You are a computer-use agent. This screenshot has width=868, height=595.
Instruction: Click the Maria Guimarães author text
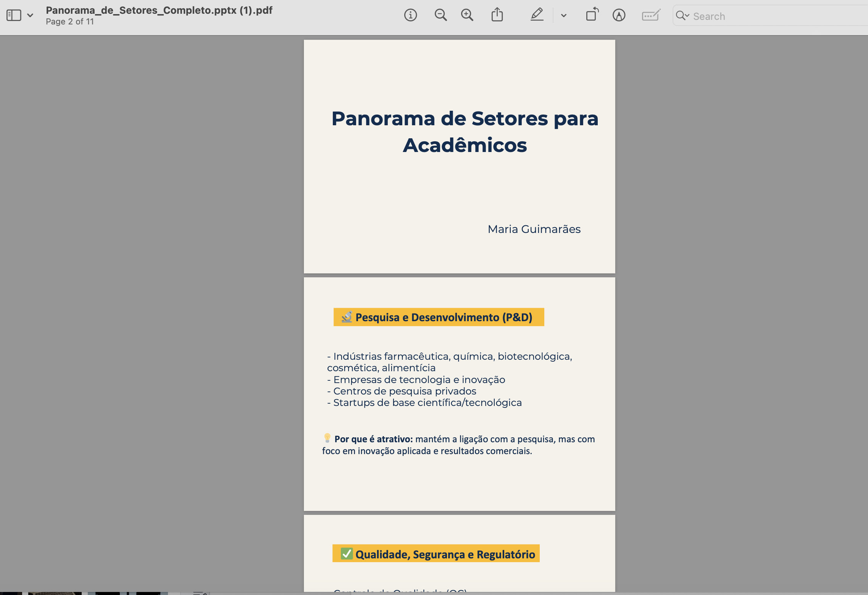coord(534,229)
